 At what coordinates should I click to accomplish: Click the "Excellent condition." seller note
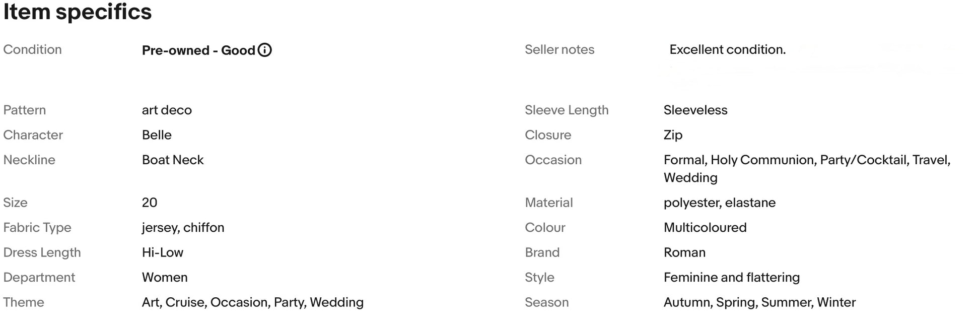pos(727,49)
